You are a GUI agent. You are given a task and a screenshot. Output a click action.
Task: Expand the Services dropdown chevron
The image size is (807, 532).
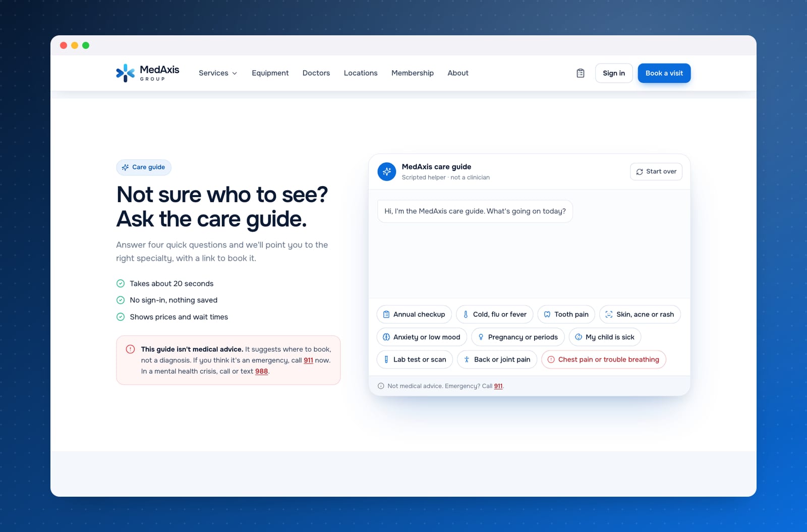pyautogui.click(x=235, y=74)
